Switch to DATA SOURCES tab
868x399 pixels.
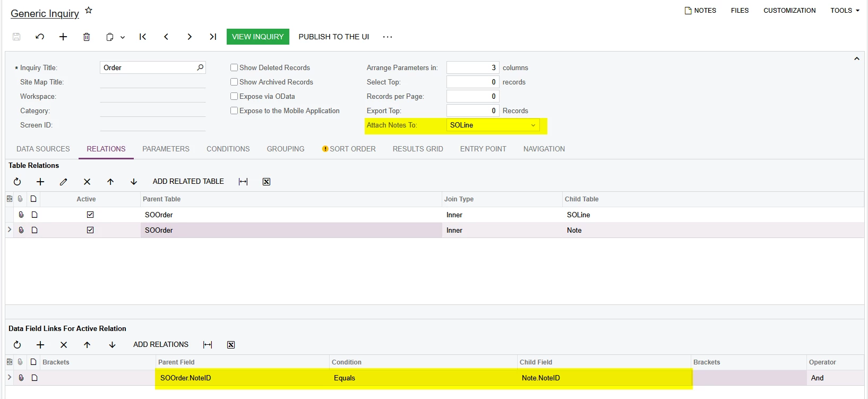click(43, 149)
